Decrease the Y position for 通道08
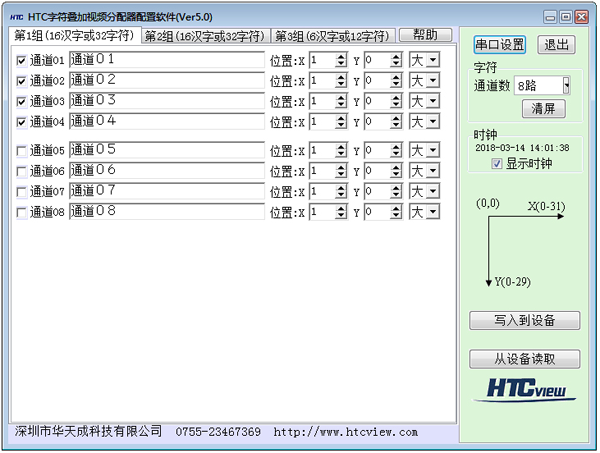 (x=396, y=216)
